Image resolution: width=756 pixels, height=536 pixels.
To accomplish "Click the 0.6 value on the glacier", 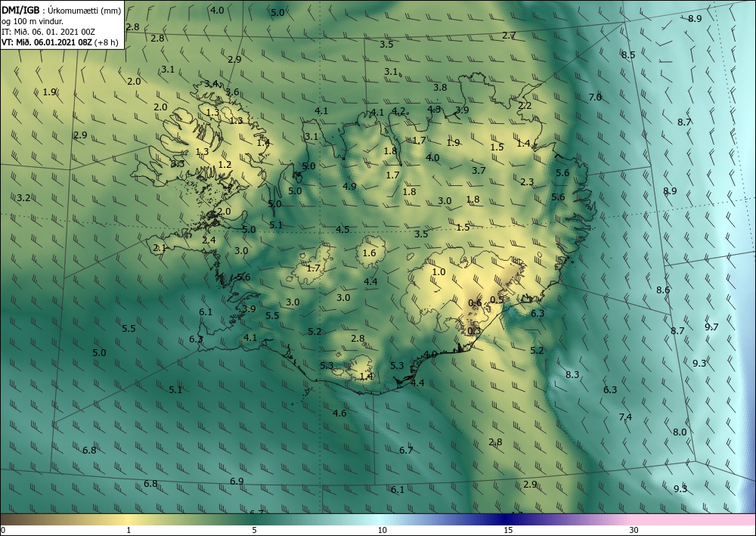I will 475,303.
